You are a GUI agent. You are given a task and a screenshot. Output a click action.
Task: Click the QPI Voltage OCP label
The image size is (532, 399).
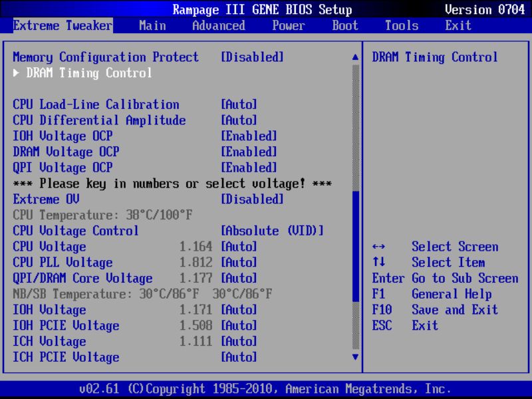click(63, 168)
